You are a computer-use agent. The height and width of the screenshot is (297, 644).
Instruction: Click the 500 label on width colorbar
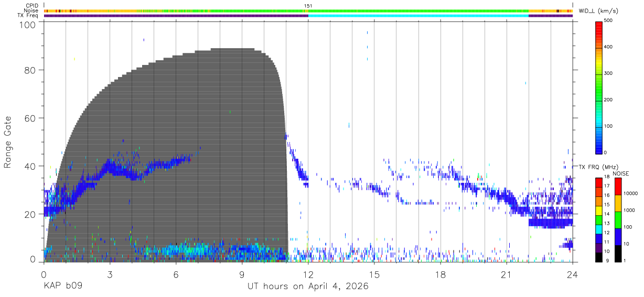click(608, 21)
